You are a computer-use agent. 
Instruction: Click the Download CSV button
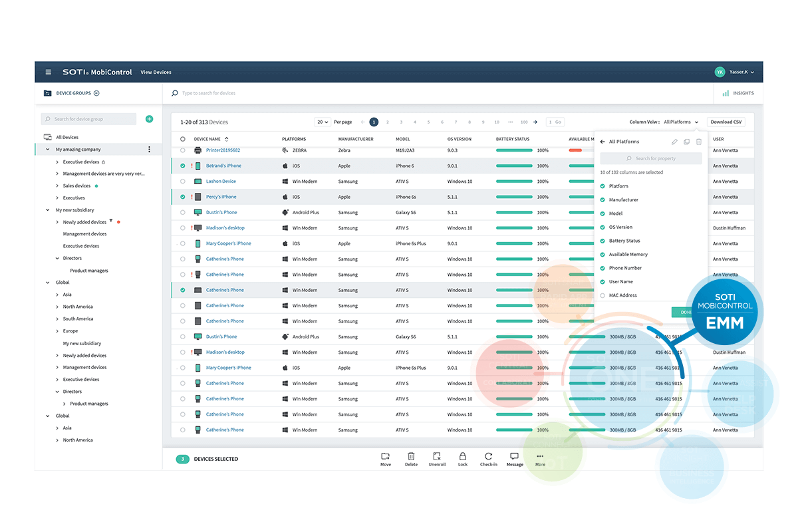click(726, 122)
